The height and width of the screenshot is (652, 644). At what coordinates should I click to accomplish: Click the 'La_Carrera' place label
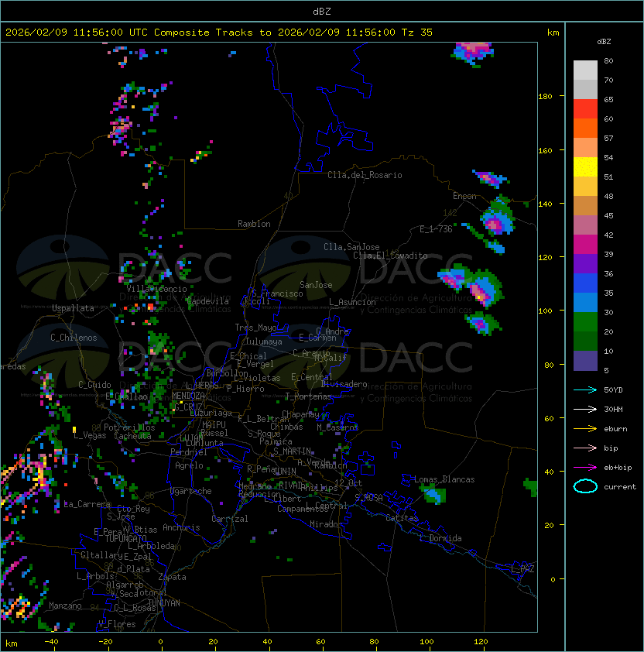tap(87, 504)
